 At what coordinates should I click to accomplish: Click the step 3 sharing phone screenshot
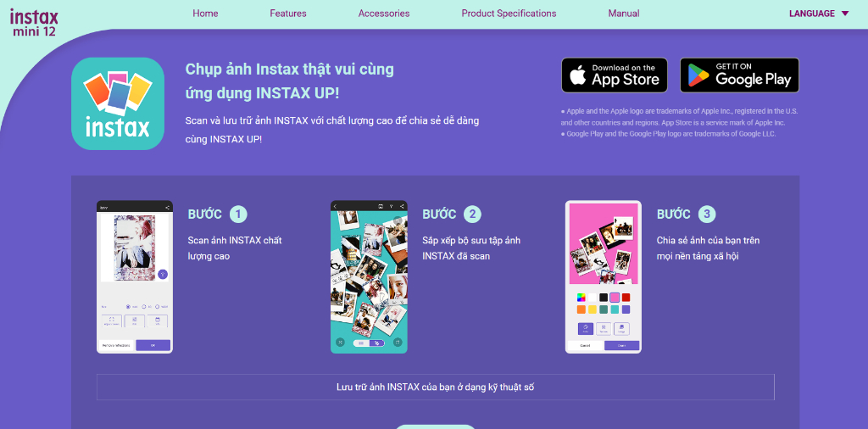[x=604, y=276]
